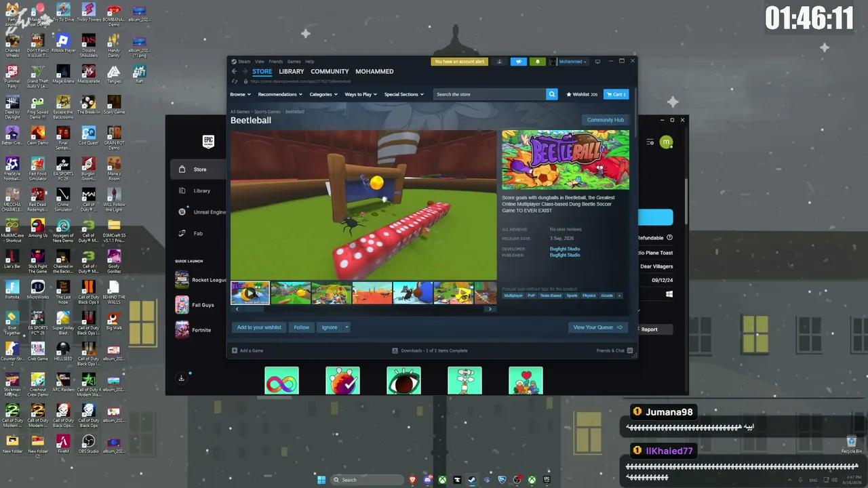868x488 pixels.
Task: Expand the Categories dropdown
Action: pos(323,94)
